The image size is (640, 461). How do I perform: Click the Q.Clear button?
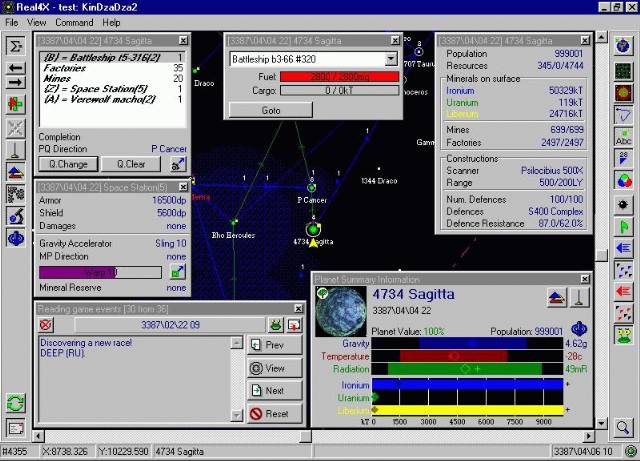click(131, 164)
